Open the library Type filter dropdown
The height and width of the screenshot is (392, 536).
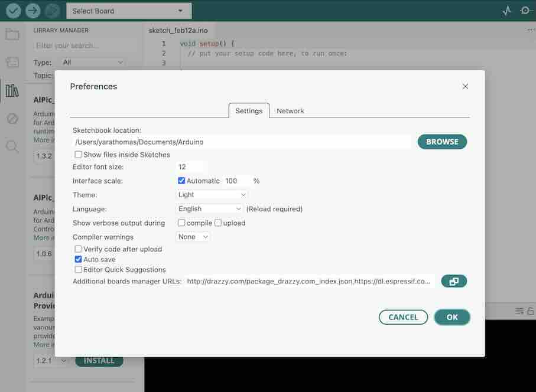(x=92, y=63)
